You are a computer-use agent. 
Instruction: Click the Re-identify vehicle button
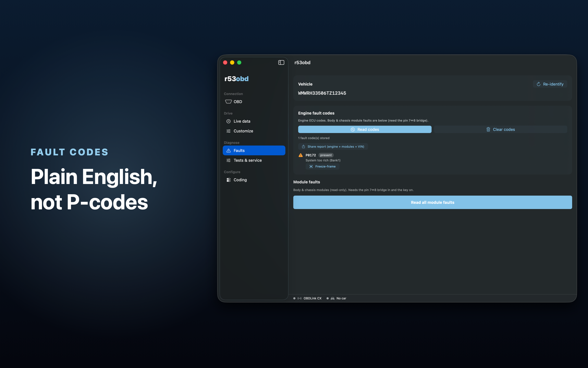tap(550, 84)
